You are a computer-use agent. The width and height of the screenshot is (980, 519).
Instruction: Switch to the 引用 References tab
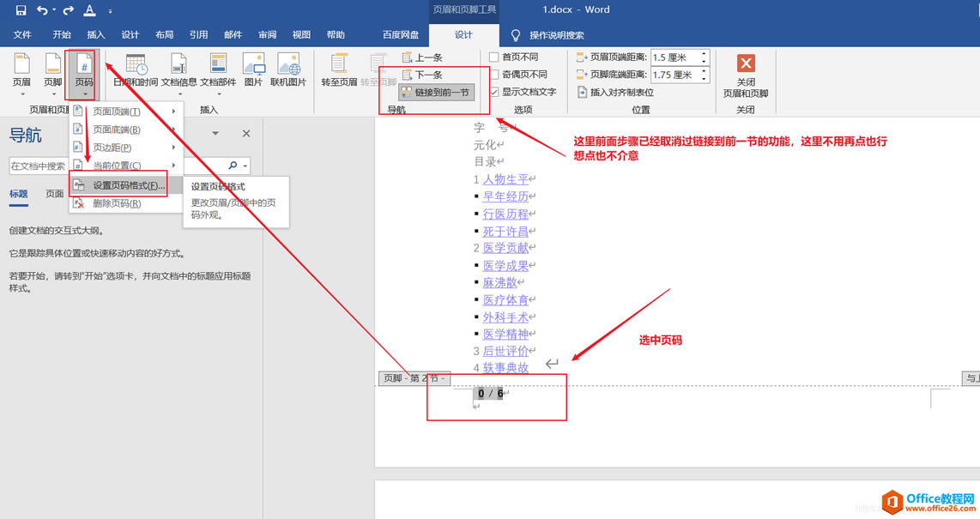[199, 35]
